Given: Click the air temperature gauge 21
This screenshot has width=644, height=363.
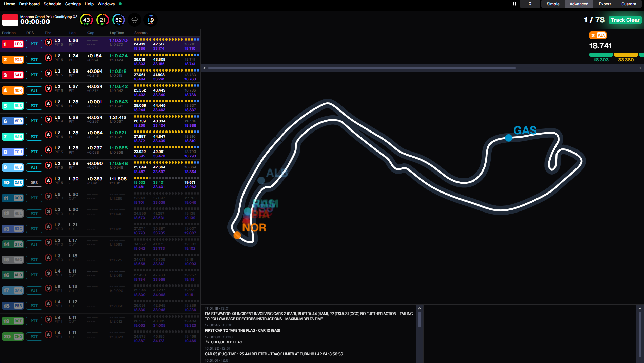Looking at the screenshot, I should tap(102, 20).
